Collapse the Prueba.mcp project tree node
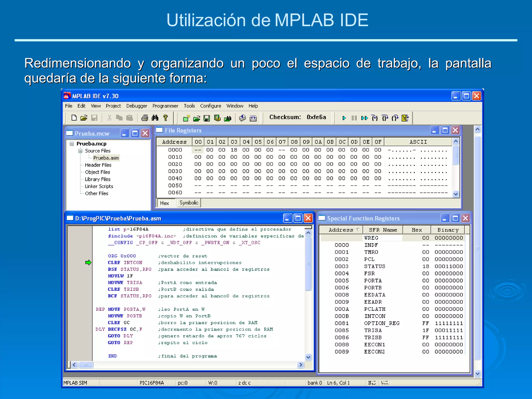Screen dimensions: 532x399 click(72, 144)
